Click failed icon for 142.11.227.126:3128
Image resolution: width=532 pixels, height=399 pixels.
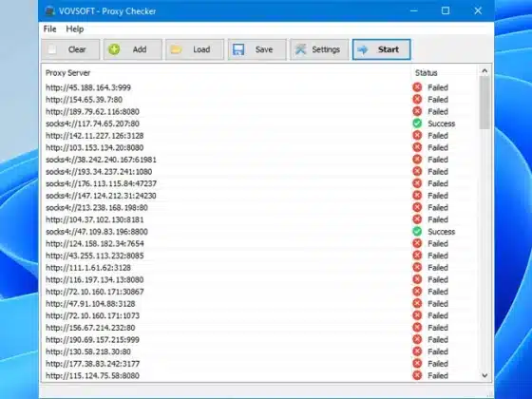click(x=417, y=135)
